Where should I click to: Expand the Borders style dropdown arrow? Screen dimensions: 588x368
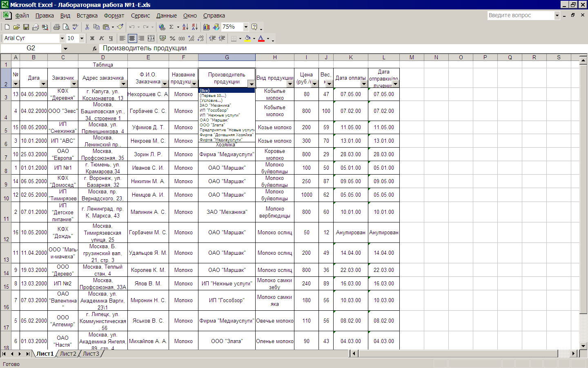240,38
